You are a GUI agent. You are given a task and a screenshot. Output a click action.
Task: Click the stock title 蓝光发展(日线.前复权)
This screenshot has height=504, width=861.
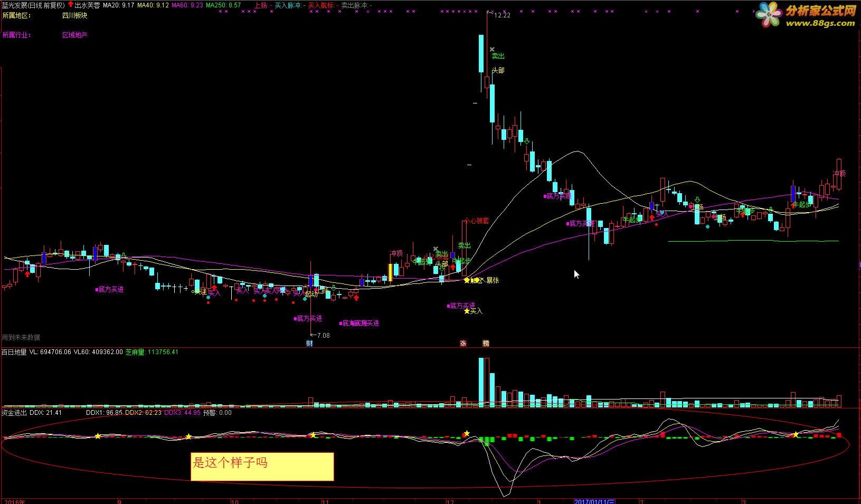pyautogui.click(x=33, y=5)
